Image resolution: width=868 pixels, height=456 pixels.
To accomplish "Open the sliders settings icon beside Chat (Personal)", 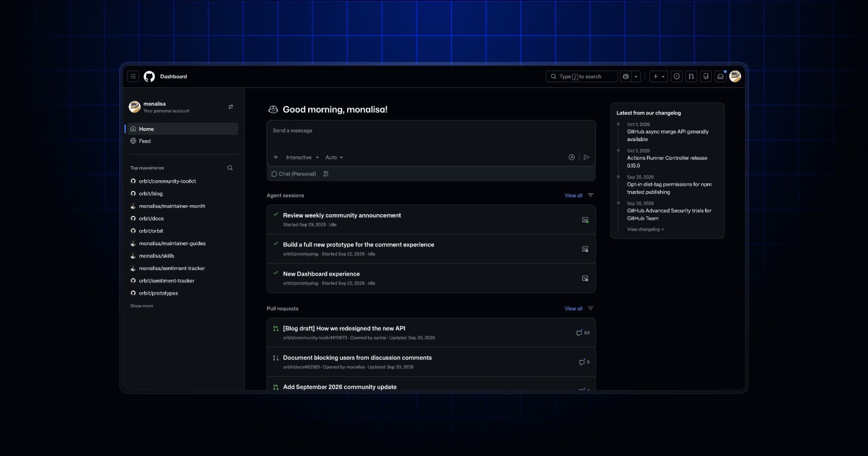I will 325,174.
